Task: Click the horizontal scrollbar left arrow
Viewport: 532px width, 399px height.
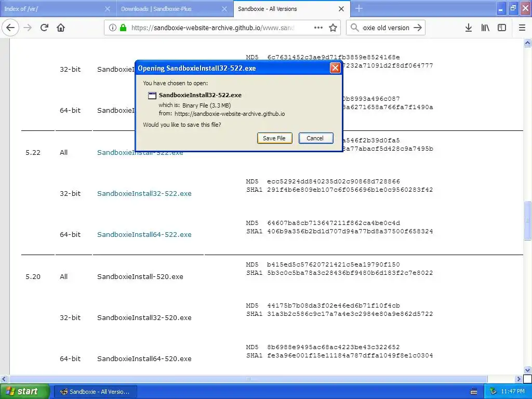Action: click(4, 379)
